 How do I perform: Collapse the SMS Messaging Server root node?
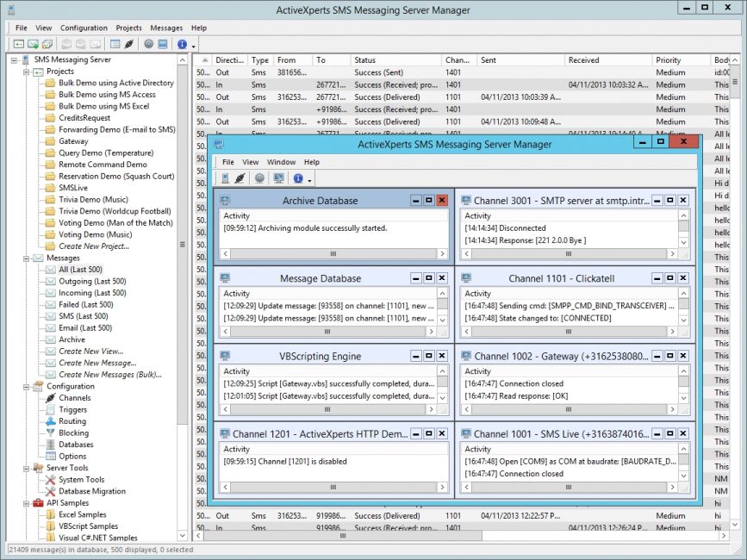[x=14, y=60]
